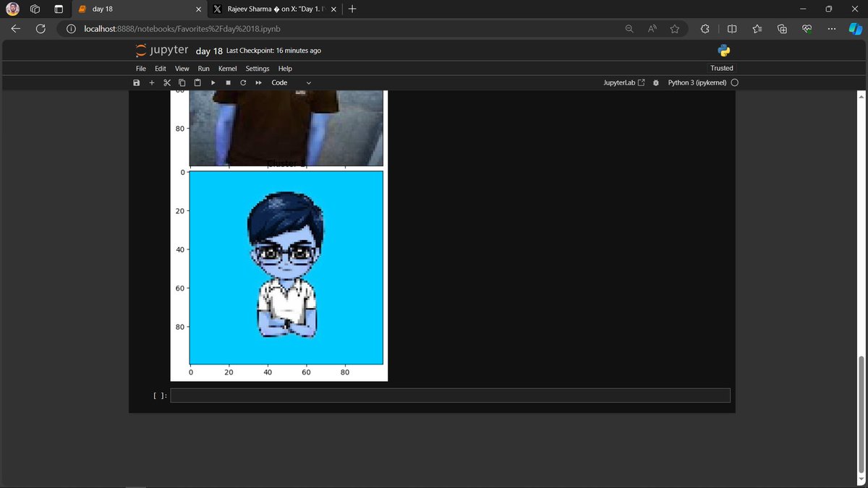The width and height of the screenshot is (868, 488).
Task: Copy the selected cell
Action: tap(182, 83)
